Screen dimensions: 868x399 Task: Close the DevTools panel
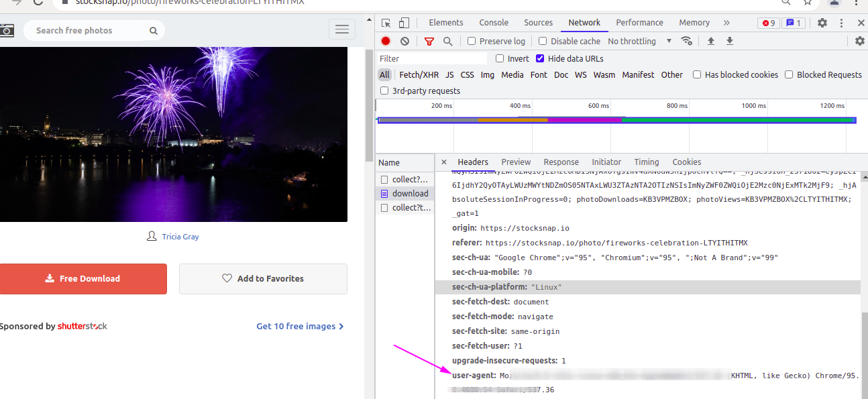(x=861, y=23)
